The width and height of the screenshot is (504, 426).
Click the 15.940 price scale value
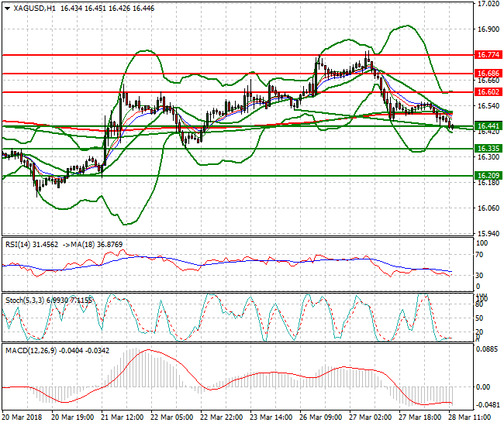tap(488, 234)
